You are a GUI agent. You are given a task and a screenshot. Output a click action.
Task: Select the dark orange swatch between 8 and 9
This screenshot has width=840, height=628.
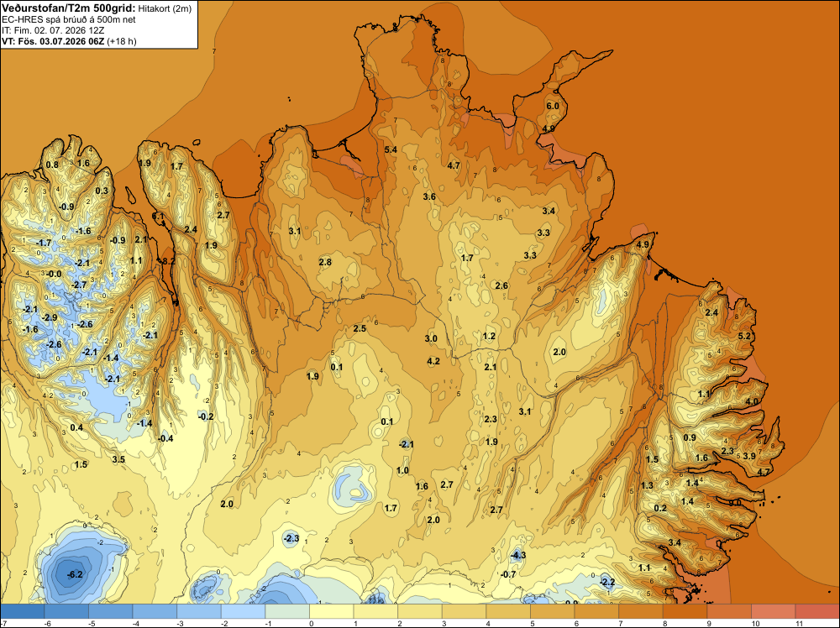[685, 611]
